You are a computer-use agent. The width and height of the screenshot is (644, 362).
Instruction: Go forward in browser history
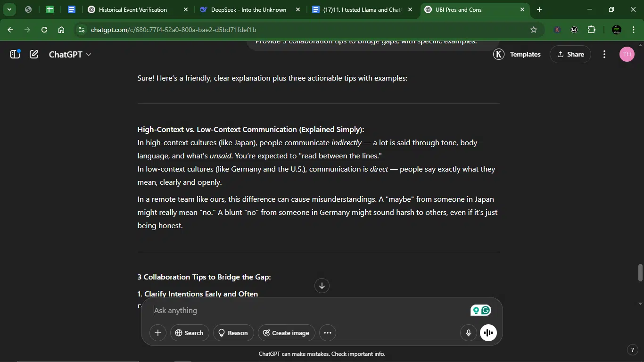pyautogui.click(x=27, y=30)
